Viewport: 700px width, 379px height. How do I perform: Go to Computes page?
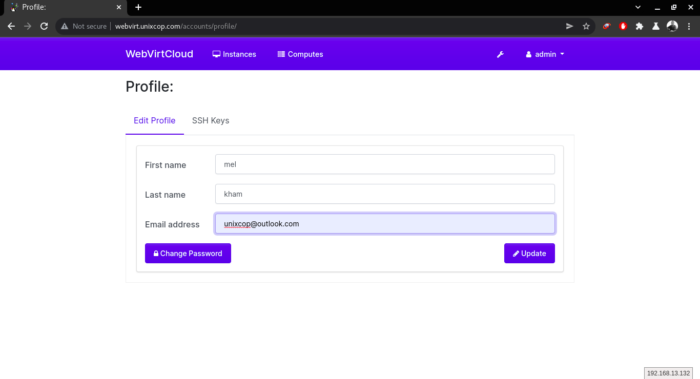point(300,54)
